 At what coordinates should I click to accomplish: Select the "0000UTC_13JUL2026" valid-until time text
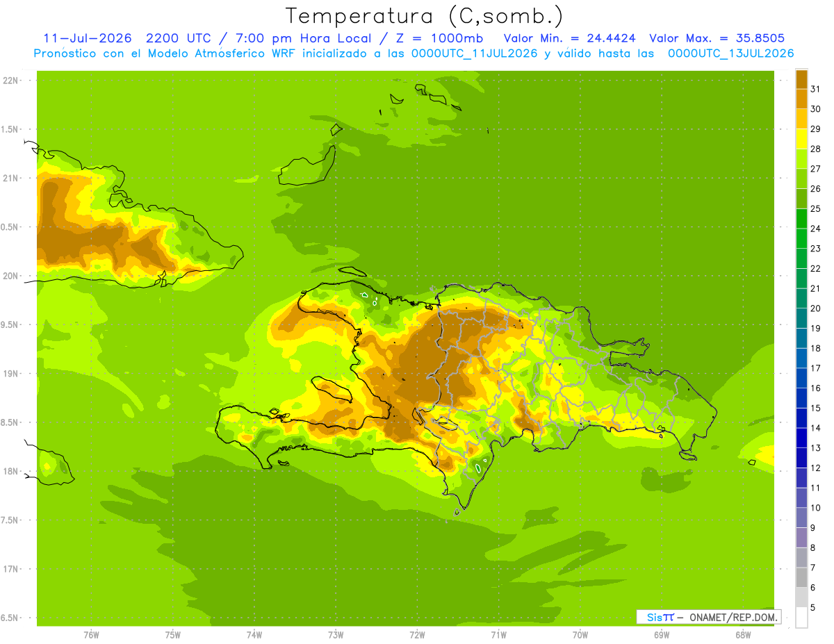(x=731, y=53)
